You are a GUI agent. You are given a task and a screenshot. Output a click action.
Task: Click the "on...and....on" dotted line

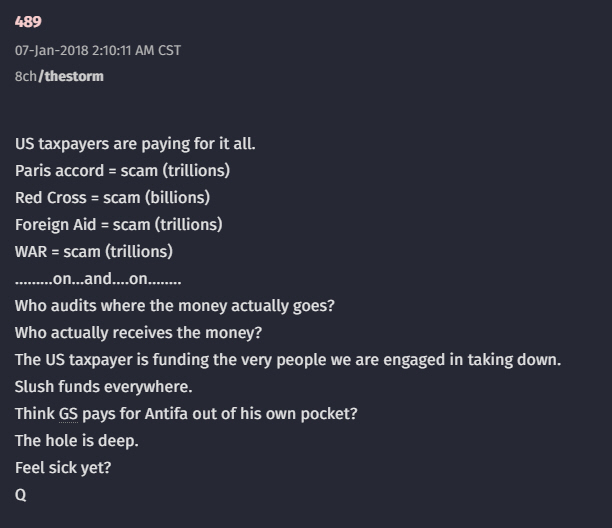[x=97, y=278]
